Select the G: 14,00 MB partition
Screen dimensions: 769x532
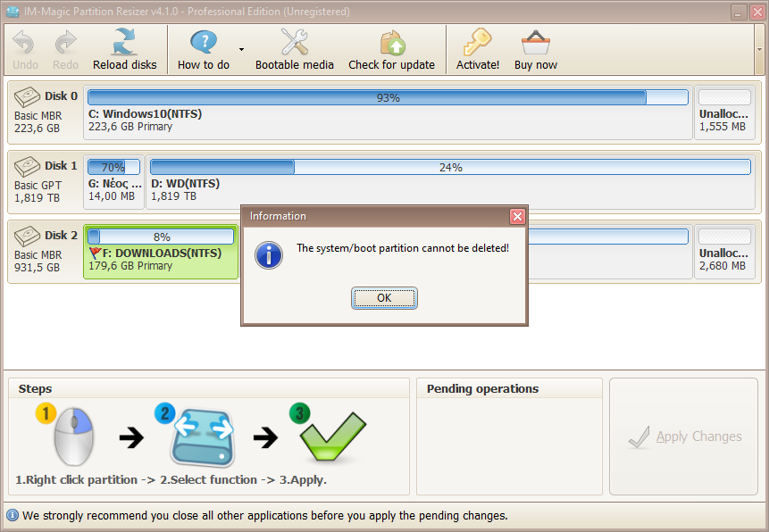113,182
